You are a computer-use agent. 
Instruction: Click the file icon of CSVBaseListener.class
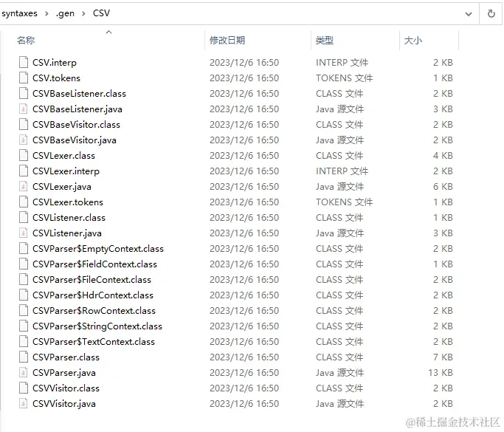point(24,93)
